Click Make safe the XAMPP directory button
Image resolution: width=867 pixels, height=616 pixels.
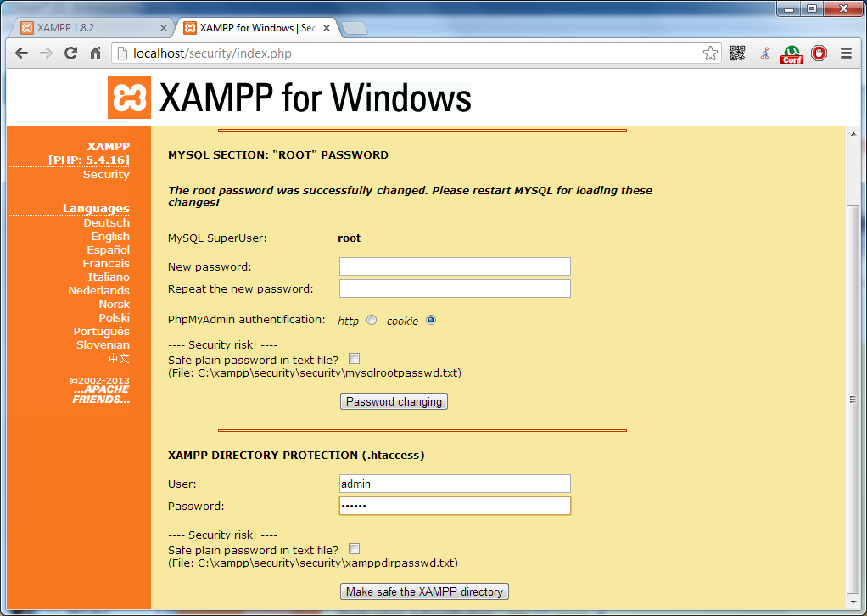424,591
